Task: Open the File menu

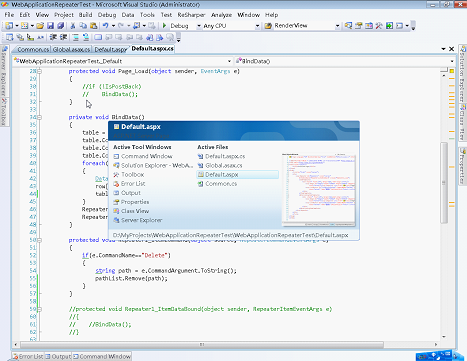Action: pyautogui.click(x=9, y=15)
